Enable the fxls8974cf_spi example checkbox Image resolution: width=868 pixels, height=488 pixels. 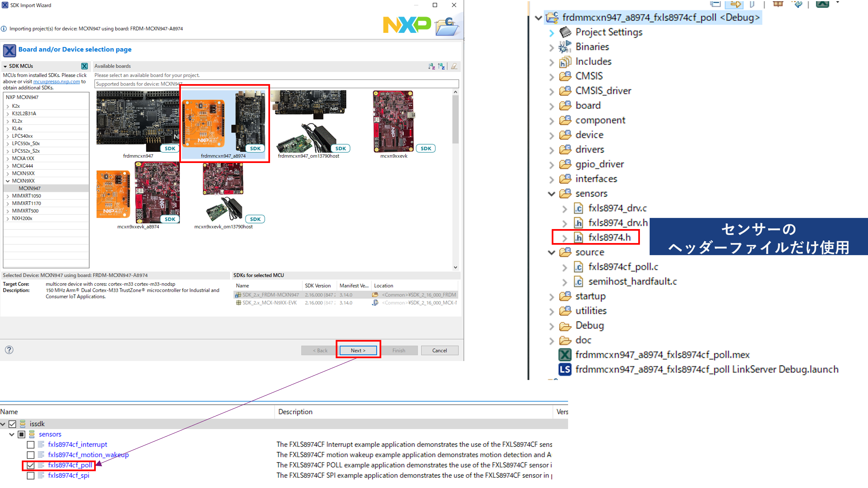pos(31,476)
